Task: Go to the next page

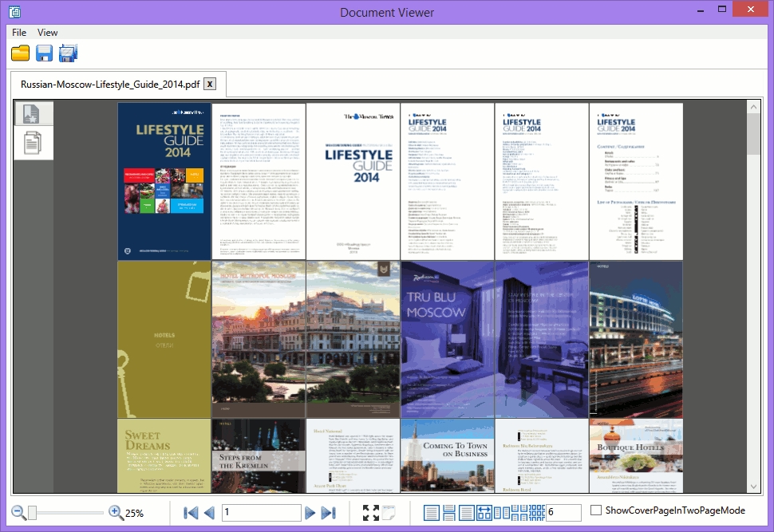Action: (310, 513)
